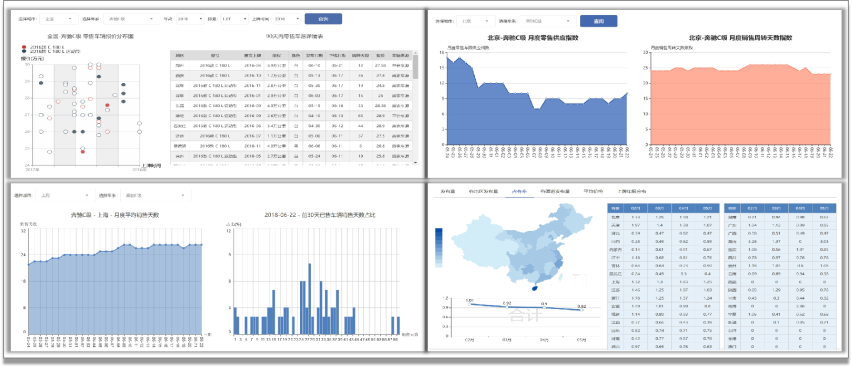Click the blue query button beside the listing-time dropdown
Image resolution: width=852 pixels, height=368 pixels.
coord(323,19)
